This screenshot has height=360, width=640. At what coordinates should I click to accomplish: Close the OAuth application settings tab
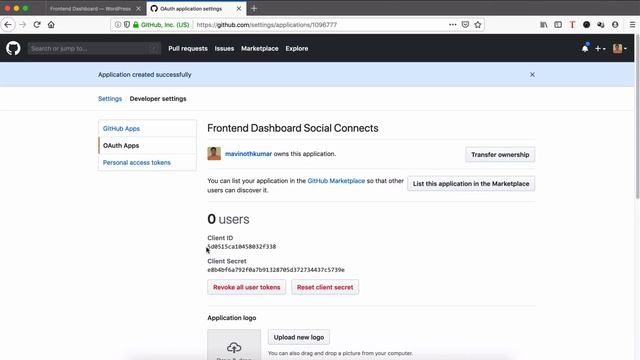[x=239, y=8]
